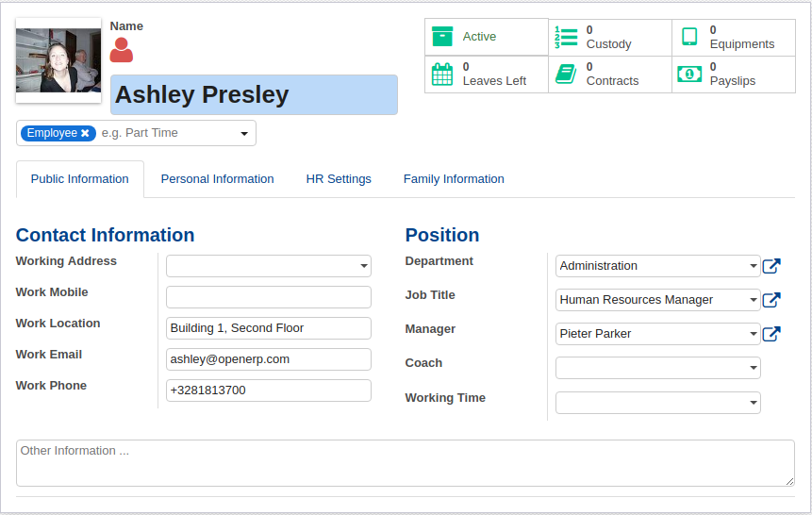The width and height of the screenshot is (812, 515).
Task: Open the HR Settings tab
Action: click(x=339, y=179)
